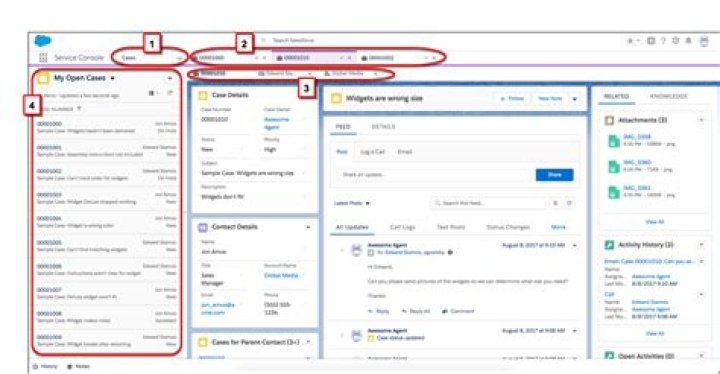Open the Favorites star menu
Screen dimensions: 720x374
633,41
